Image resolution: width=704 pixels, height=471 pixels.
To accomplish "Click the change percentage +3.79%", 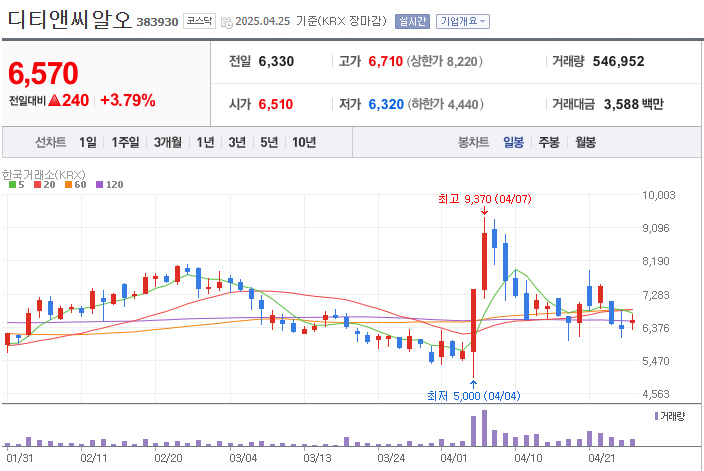I will [x=128, y=100].
